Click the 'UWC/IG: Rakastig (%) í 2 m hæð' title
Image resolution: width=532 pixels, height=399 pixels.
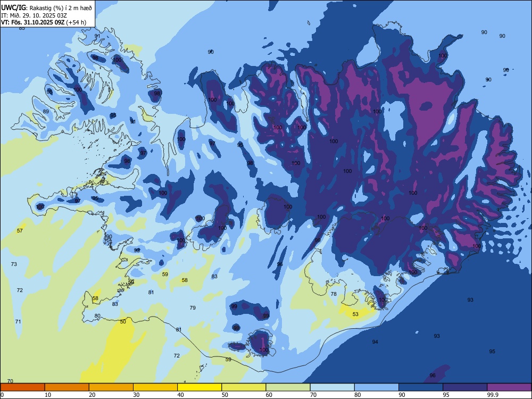46,7
